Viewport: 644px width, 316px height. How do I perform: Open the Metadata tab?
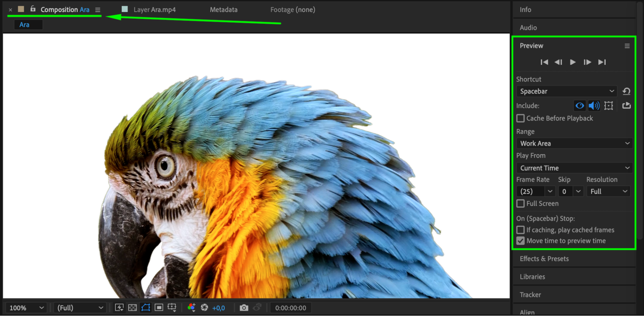pyautogui.click(x=224, y=10)
